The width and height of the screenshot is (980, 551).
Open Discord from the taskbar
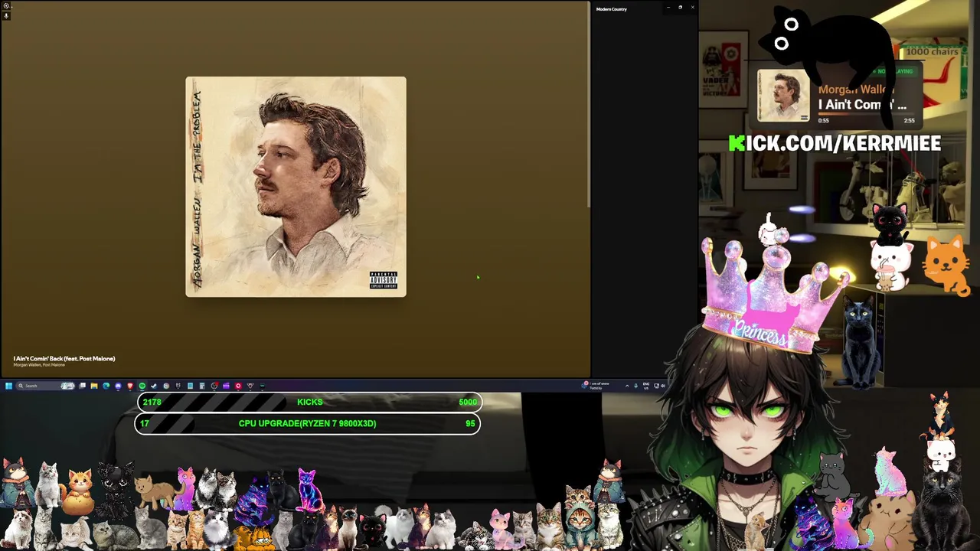pos(118,386)
